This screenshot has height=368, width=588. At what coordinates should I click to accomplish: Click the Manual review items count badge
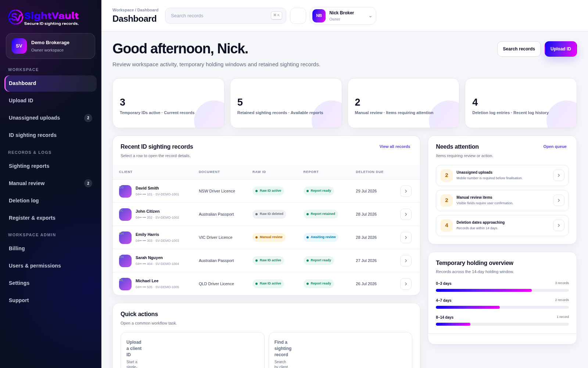447,201
